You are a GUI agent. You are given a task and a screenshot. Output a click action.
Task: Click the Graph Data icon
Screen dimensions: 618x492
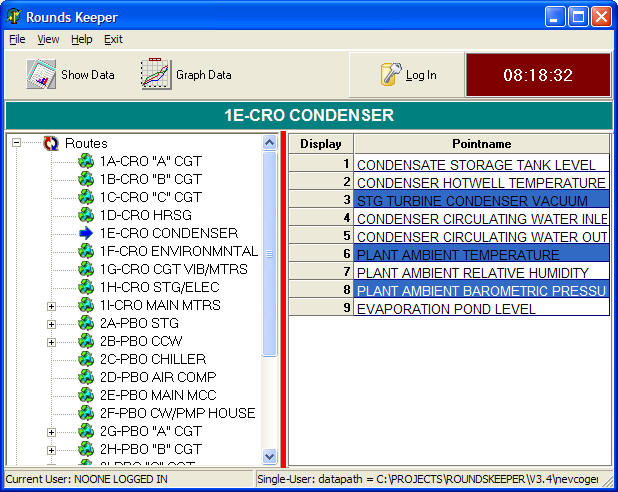coord(156,75)
